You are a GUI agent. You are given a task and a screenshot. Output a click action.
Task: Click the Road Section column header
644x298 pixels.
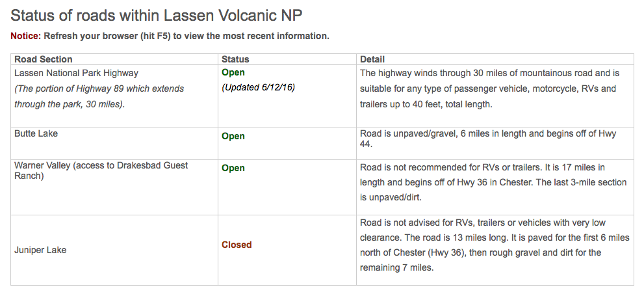[43, 59]
